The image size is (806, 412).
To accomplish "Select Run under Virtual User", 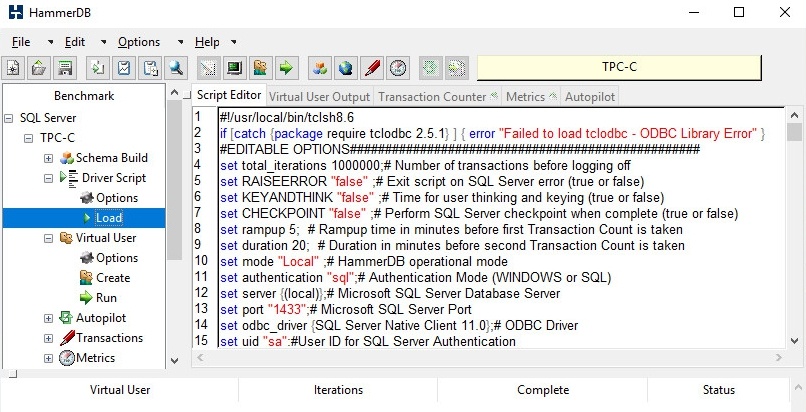I will click(x=106, y=298).
